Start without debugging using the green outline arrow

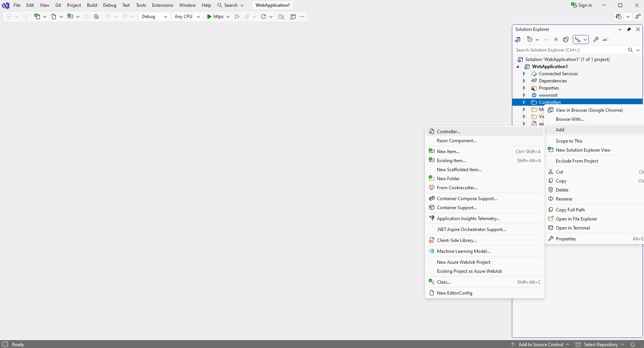[237, 17]
